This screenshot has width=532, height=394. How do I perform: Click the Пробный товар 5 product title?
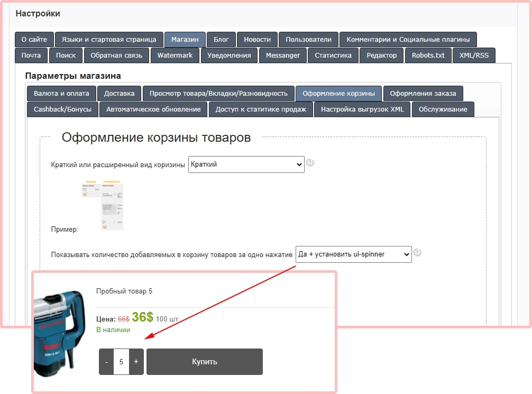pos(124,291)
